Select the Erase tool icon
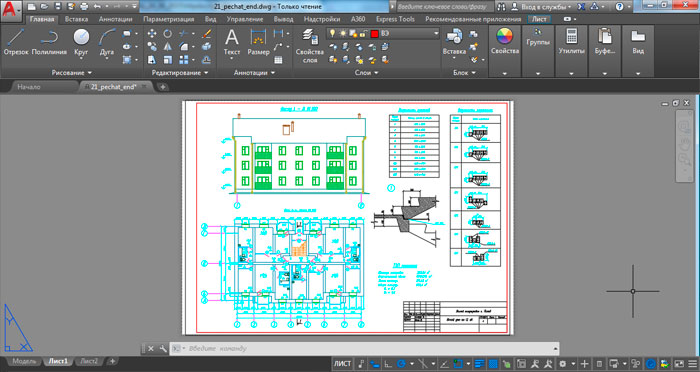 (x=206, y=33)
